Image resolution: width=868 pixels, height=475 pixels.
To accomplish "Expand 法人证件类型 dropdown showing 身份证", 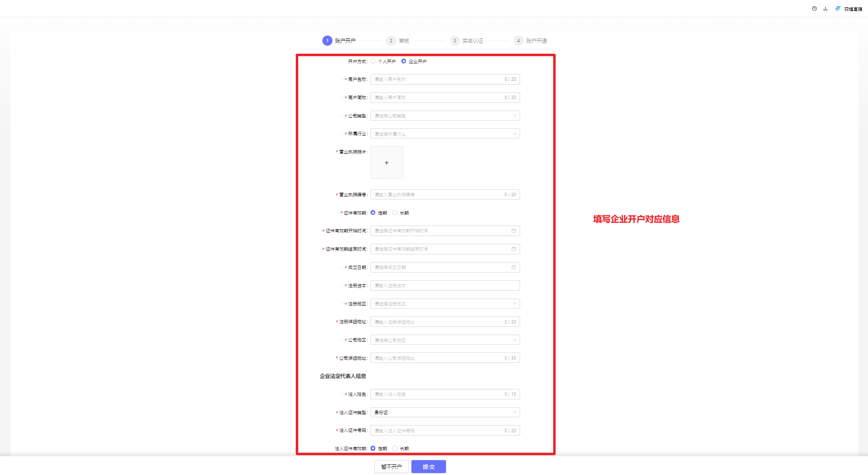I will coord(445,412).
